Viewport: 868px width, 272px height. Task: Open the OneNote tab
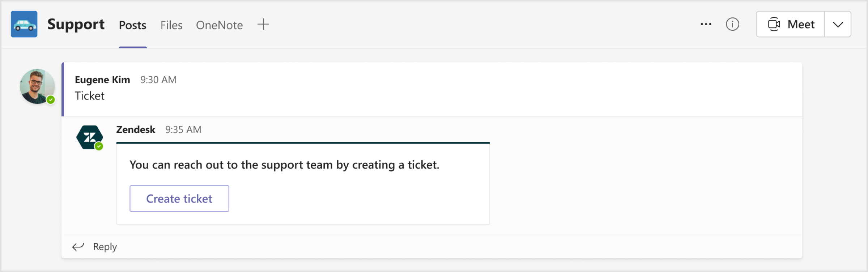click(x=219, y=25)
